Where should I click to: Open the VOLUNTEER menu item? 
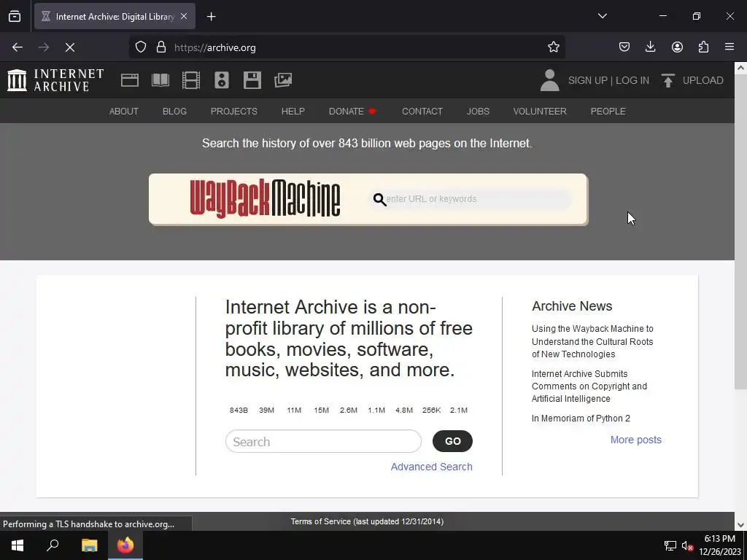[540, 112]
